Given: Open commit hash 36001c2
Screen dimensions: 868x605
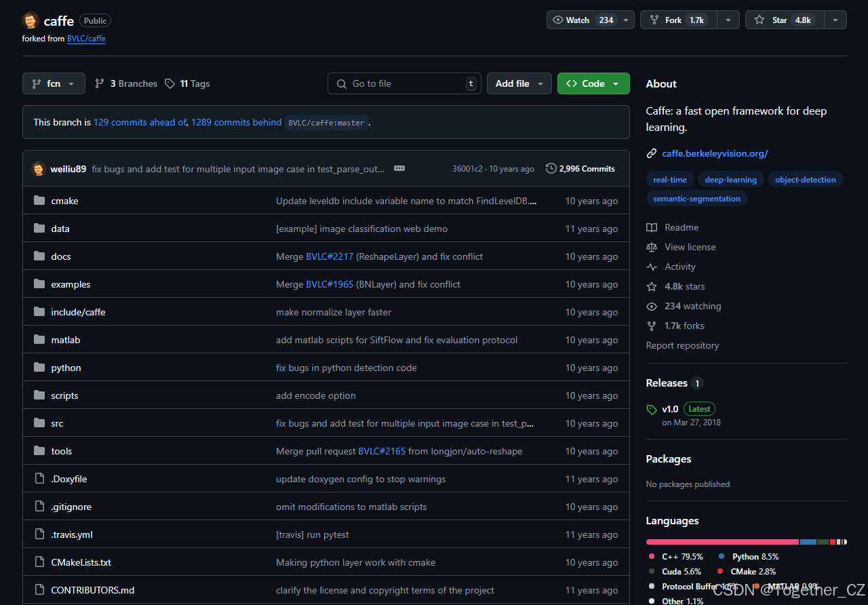Looking at the screenshot, I should (x=467, y=169).
